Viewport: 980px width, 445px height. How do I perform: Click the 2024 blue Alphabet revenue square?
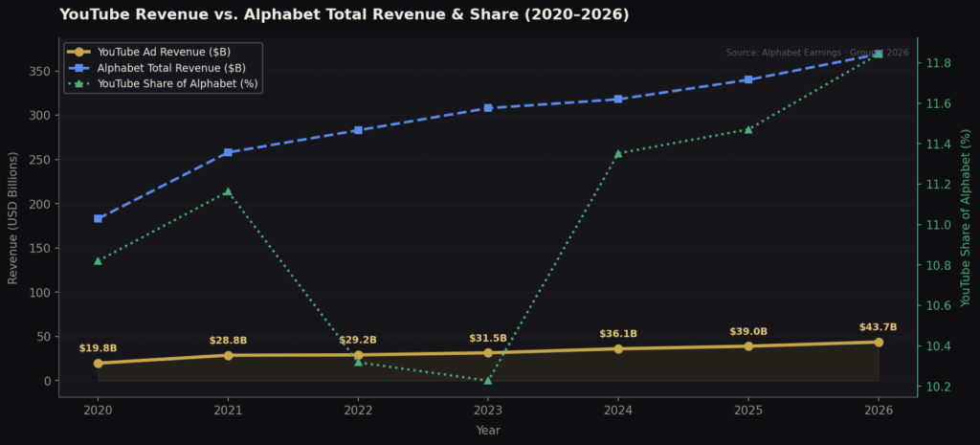(618, 100)
